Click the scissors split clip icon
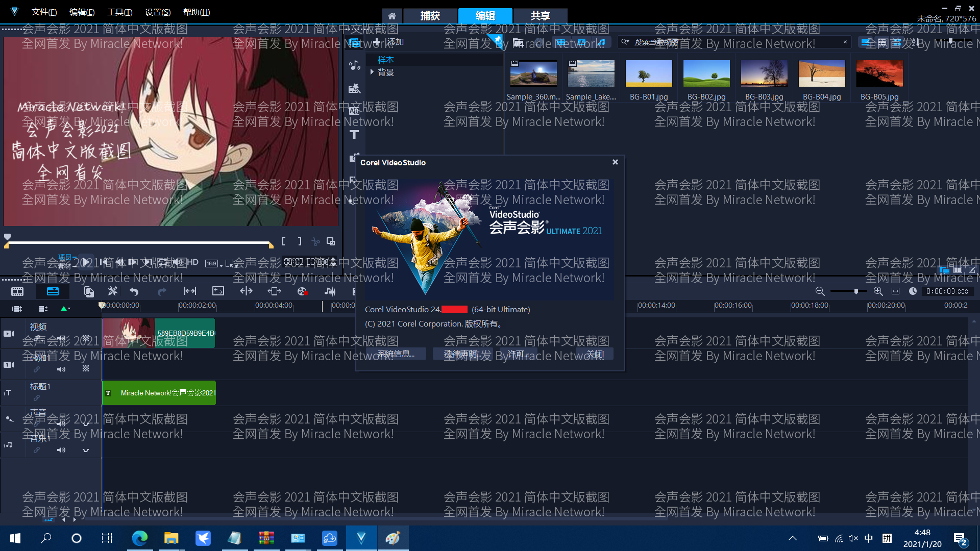This screenshot has height=551, width=980. pyautogui.click(x=315, y=241)
